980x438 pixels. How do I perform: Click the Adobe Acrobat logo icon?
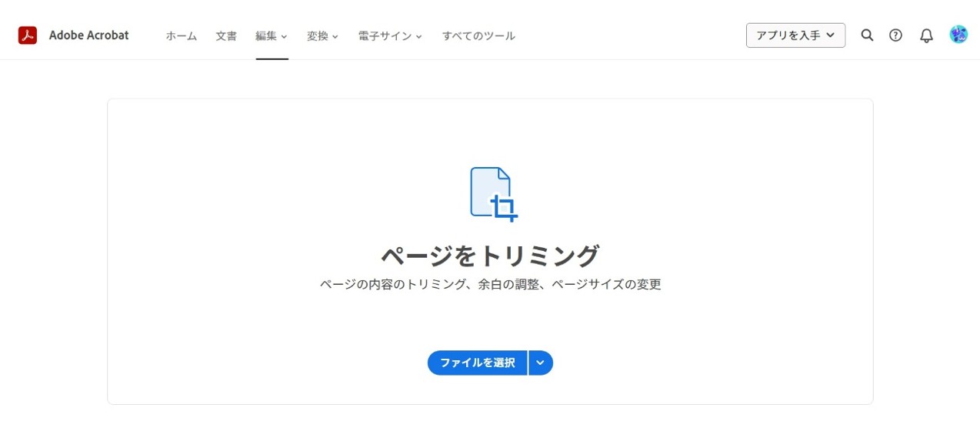click(x=28, y=35)
